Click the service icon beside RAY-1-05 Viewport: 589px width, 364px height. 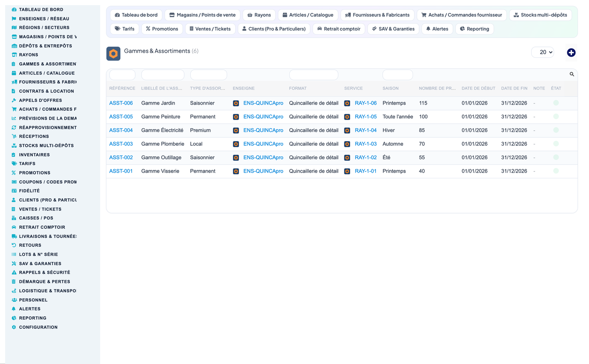pos(347,117)
